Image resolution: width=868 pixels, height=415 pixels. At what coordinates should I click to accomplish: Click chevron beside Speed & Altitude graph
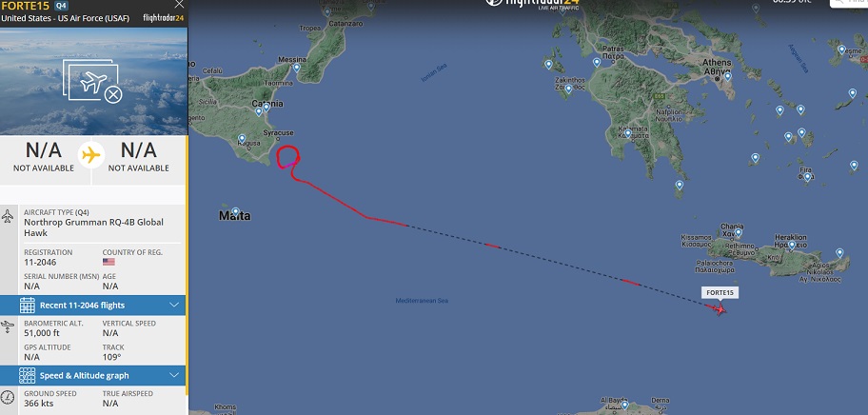[174, 375]
